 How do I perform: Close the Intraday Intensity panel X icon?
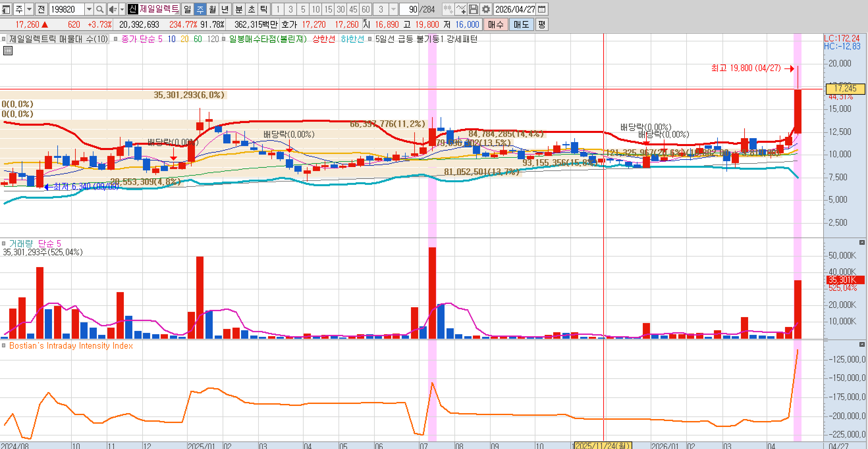click(x=862, y=345)
